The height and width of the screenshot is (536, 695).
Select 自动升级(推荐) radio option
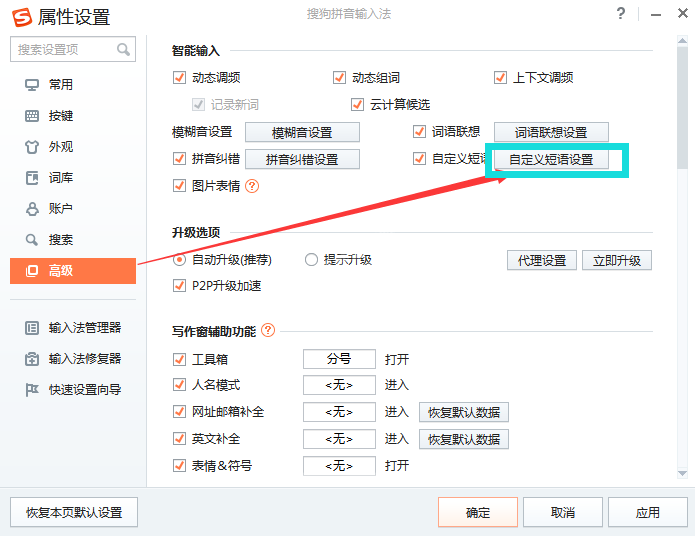click(x=179, y=260)
